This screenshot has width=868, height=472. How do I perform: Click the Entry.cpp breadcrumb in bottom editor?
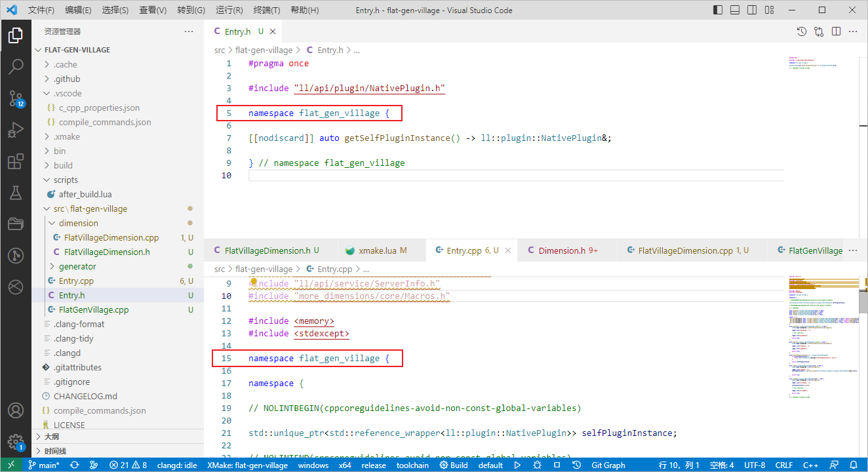[x=328, y=269]
